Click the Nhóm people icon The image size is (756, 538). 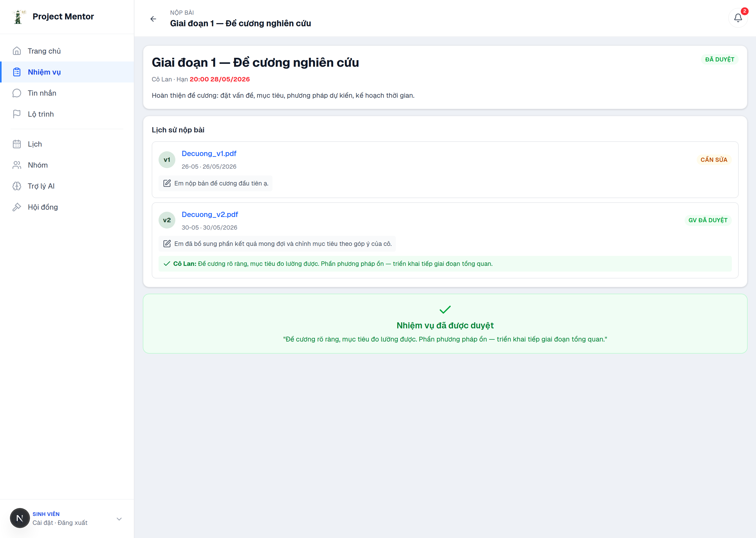[x=17, y=165]
